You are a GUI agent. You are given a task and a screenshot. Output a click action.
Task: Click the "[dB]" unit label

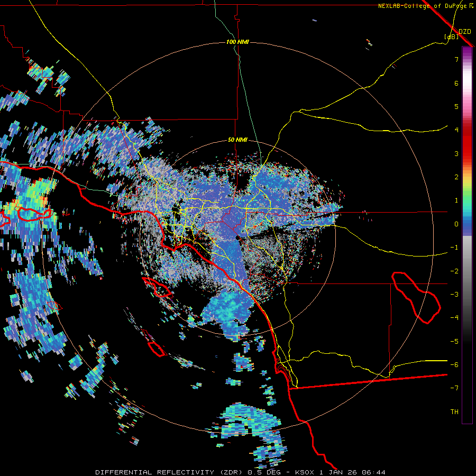tap(452, 37)
